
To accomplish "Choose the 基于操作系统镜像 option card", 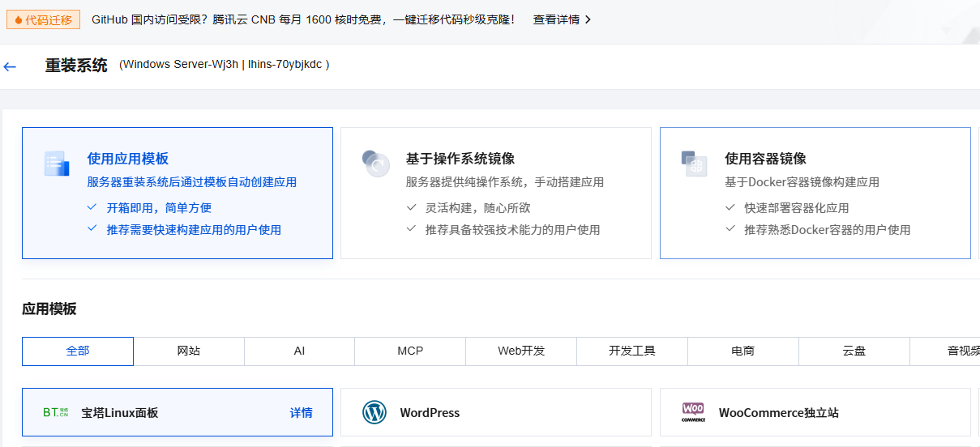I will [495, 193].
